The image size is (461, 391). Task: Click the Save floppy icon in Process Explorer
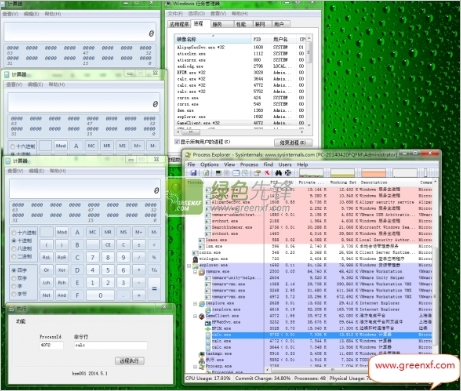tap(193, 173)
